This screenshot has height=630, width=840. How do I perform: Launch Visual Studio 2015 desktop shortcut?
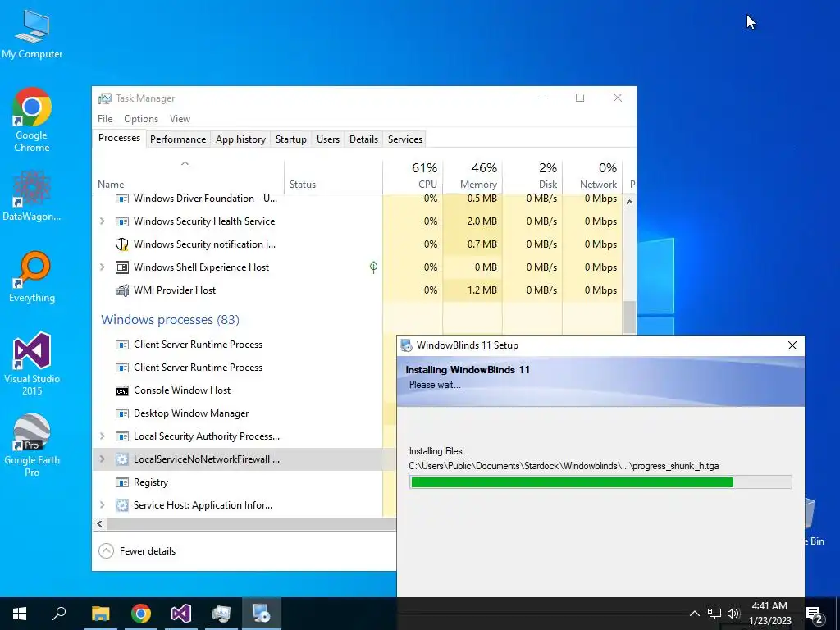point(32,363)
